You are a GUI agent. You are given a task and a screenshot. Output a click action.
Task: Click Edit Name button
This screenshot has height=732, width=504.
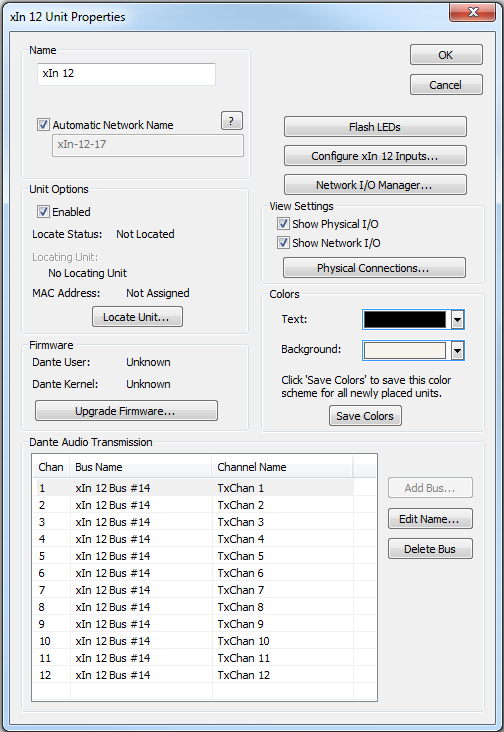(x=430, y=519)
